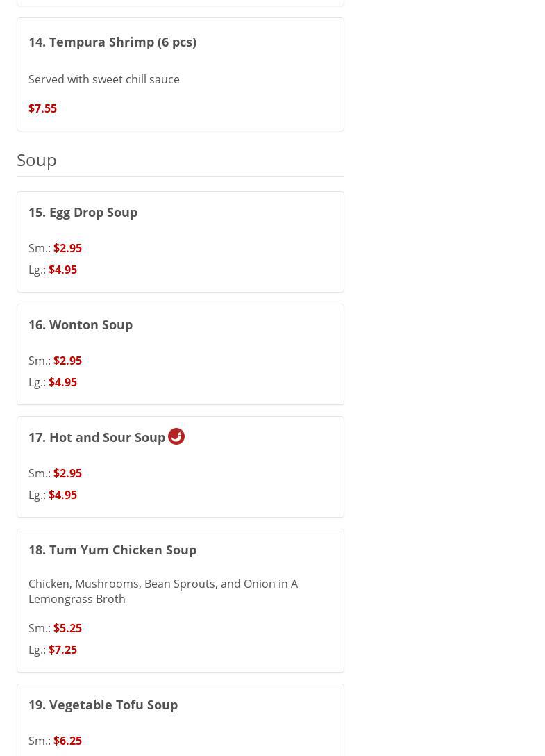Open Vegetable Tofu Soup item
This screenshot has height=756, width=545.
coord(103,705)
